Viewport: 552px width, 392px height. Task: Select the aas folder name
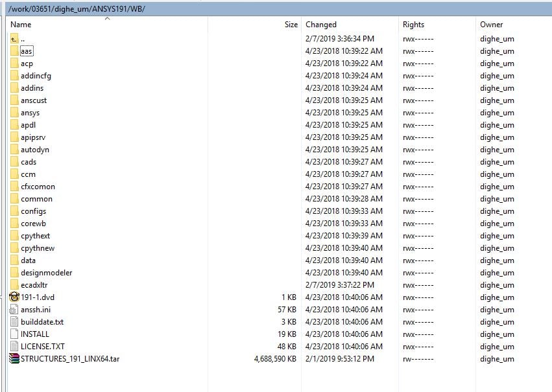pyautogui.click(x=27, y=51)
